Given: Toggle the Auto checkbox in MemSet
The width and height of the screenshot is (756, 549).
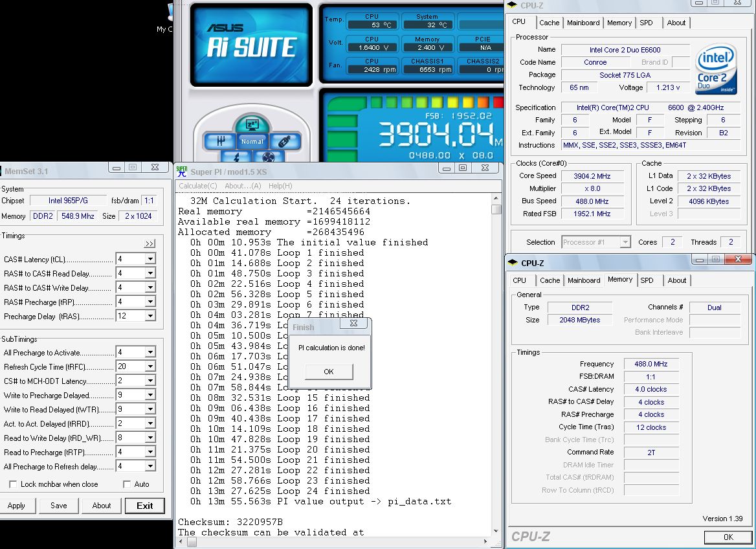Looking at the screenshot, I should coord(127,484).
